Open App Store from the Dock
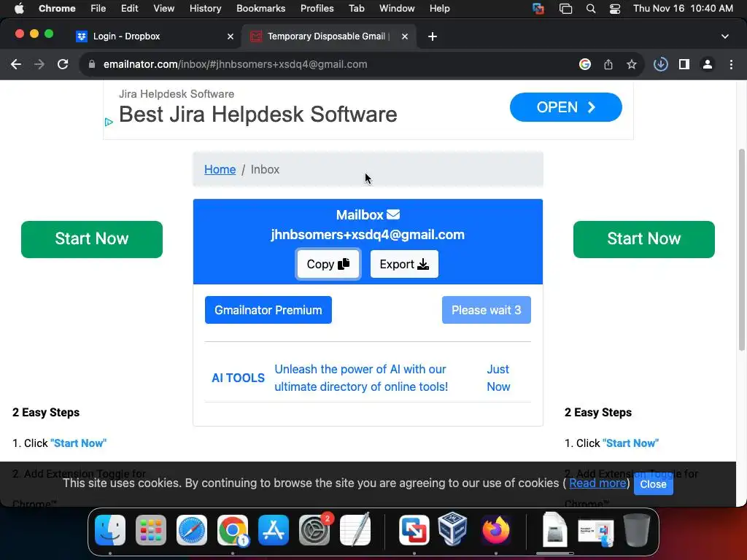This screenshot has width=747, height=560. [x=274, y=530]
